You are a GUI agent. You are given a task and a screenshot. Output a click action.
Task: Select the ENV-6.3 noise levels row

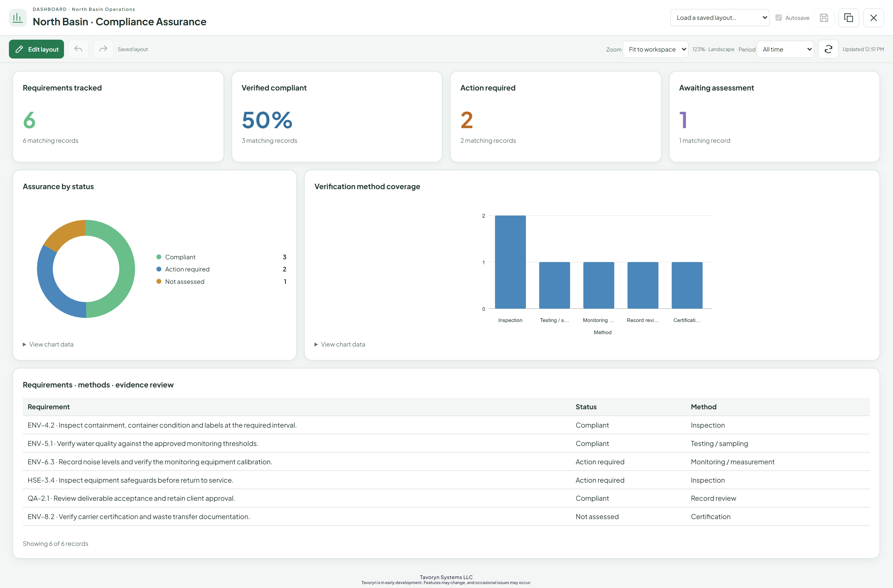point(446,462)
